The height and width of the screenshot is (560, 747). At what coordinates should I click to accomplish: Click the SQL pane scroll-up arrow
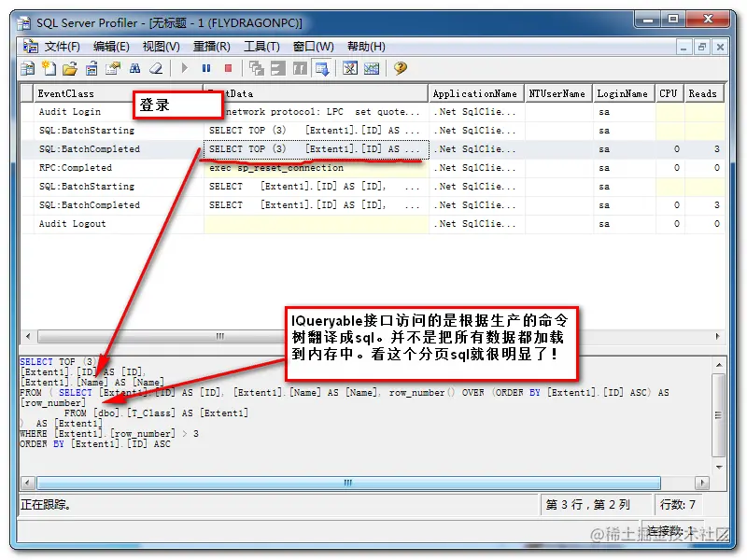pyautogui.click(x=719, y=365)
